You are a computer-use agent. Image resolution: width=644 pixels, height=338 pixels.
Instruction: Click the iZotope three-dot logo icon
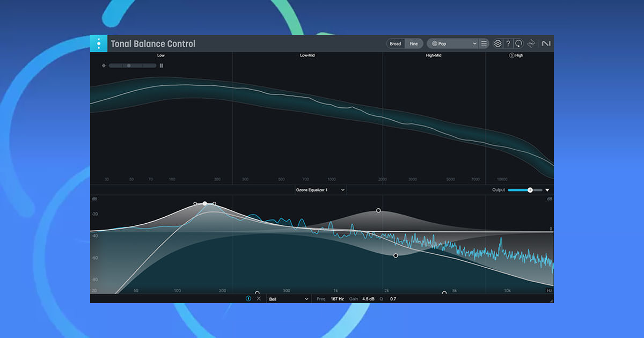(99, 43)
